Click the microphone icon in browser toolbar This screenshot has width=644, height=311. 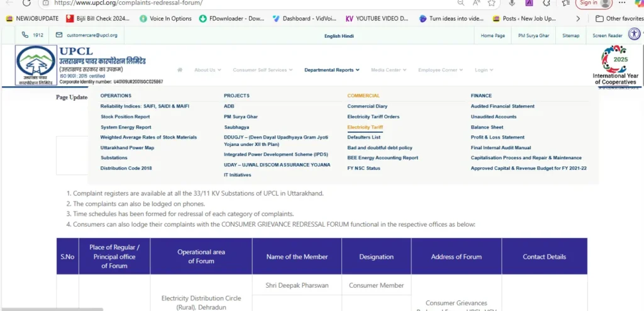click(x=512, y=3)
